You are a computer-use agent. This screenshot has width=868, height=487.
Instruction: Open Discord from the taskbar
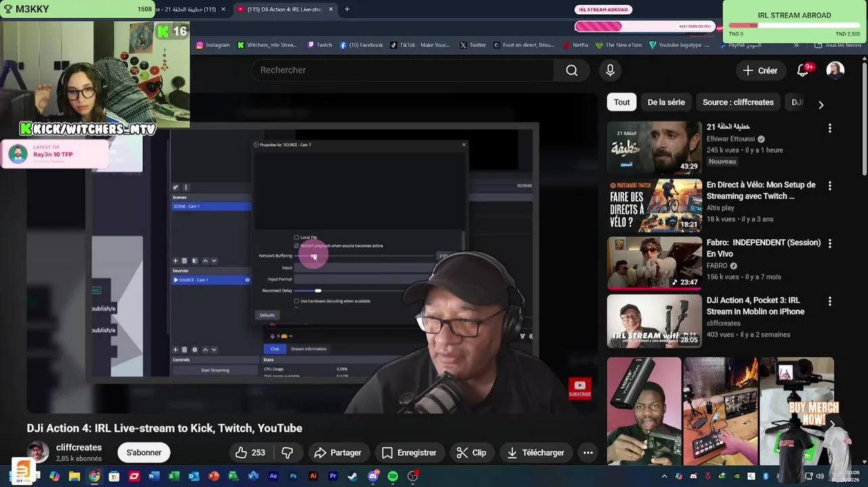pyautogui.click(x=373, y=476)
